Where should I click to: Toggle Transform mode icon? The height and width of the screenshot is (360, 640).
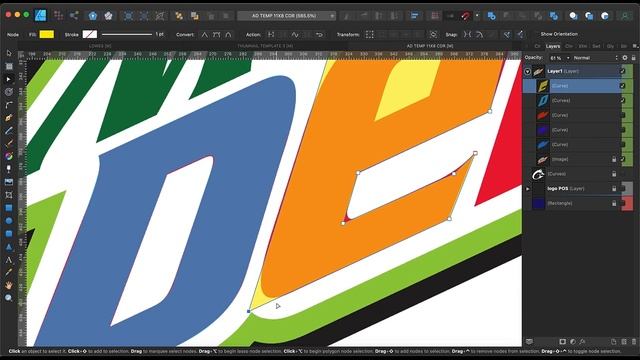[369, 35]
